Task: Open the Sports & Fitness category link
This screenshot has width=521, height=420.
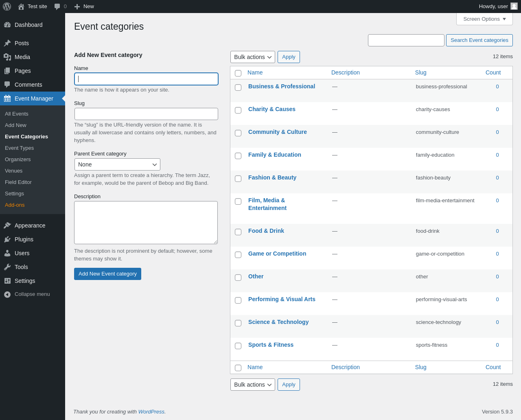Action: [x=271, y=345]
